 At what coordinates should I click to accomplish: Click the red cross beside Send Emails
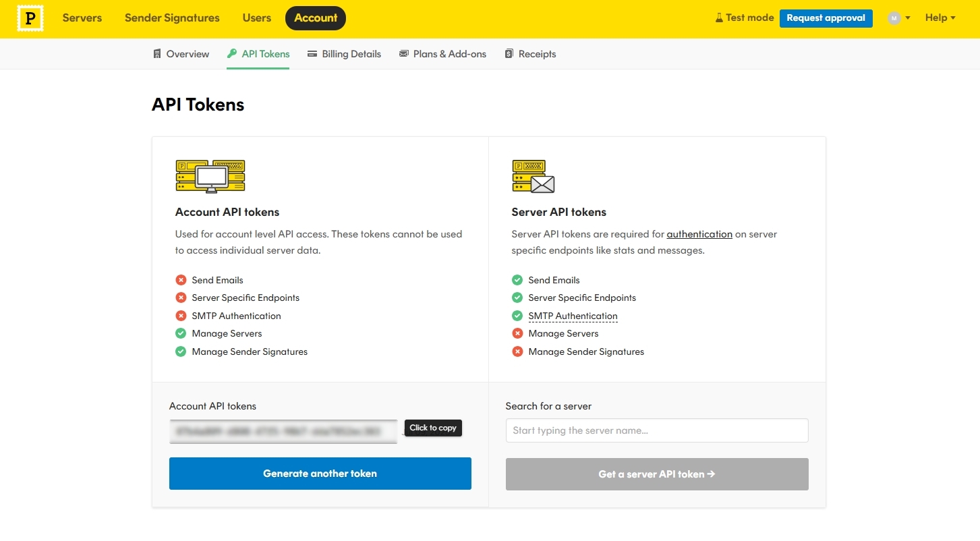tap(181, 280)
